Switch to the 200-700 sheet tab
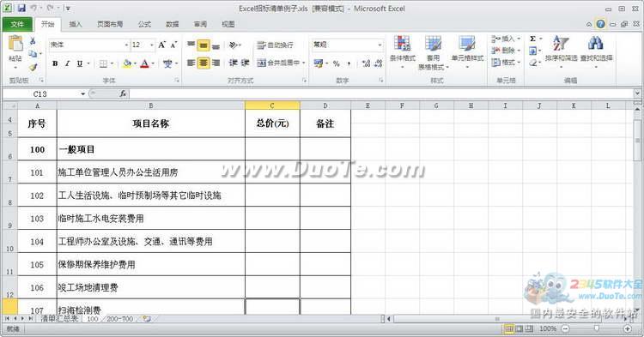The height and width of the screenshot is (337, 644). pos(119,318)
